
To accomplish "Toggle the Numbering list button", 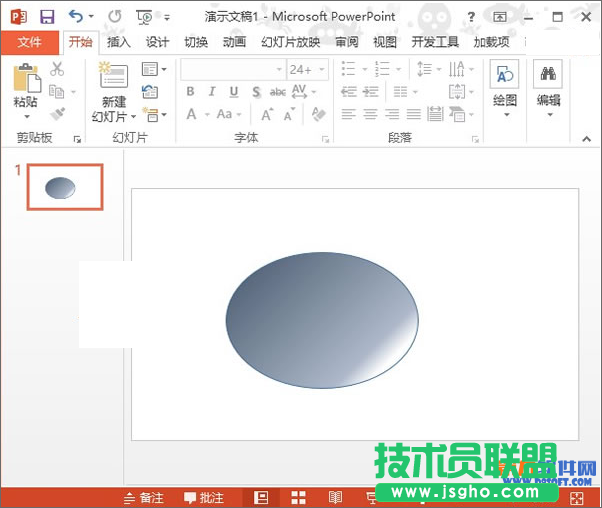I will pos(382,69).
